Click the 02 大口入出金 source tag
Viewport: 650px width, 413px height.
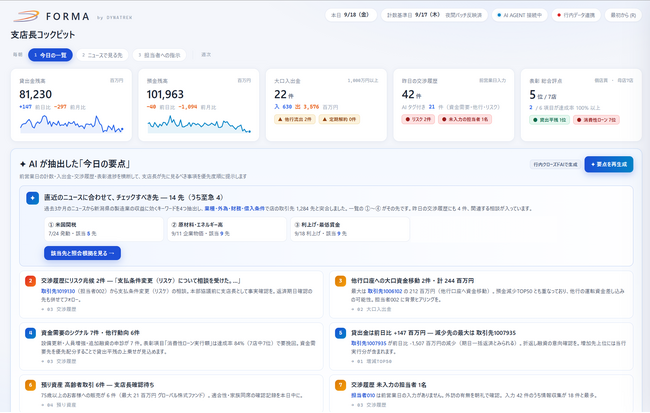[x=371, y=309]
